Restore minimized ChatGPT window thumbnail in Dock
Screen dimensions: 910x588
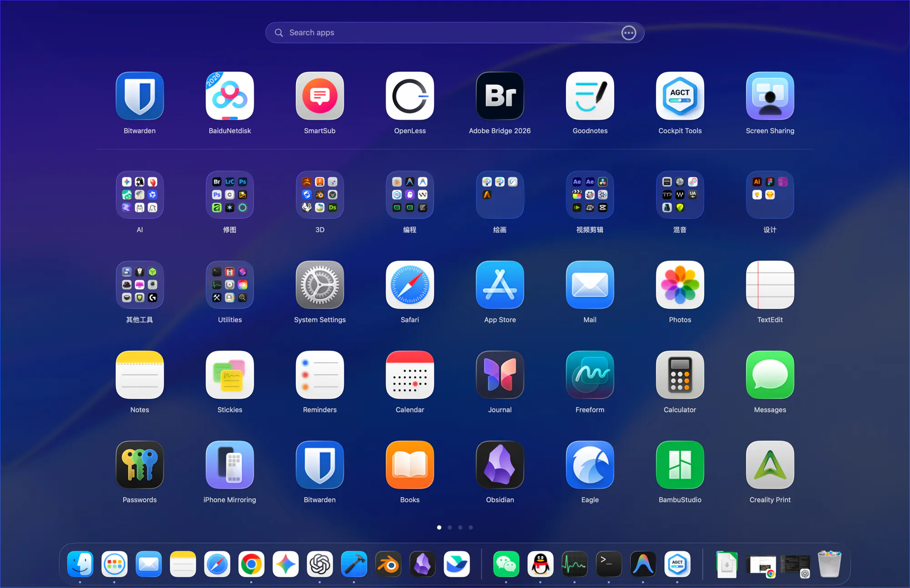coord(796,566)
